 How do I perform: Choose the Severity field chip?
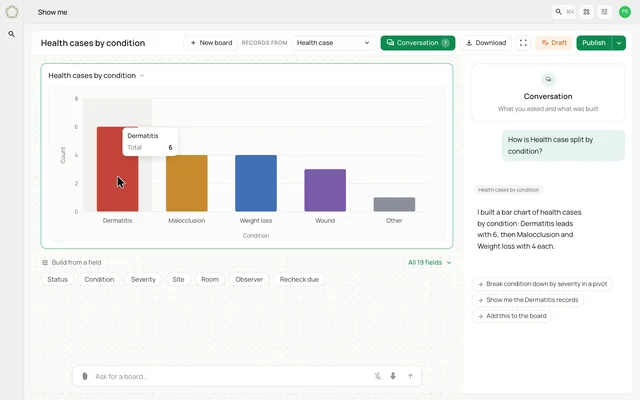pos(143,280)
